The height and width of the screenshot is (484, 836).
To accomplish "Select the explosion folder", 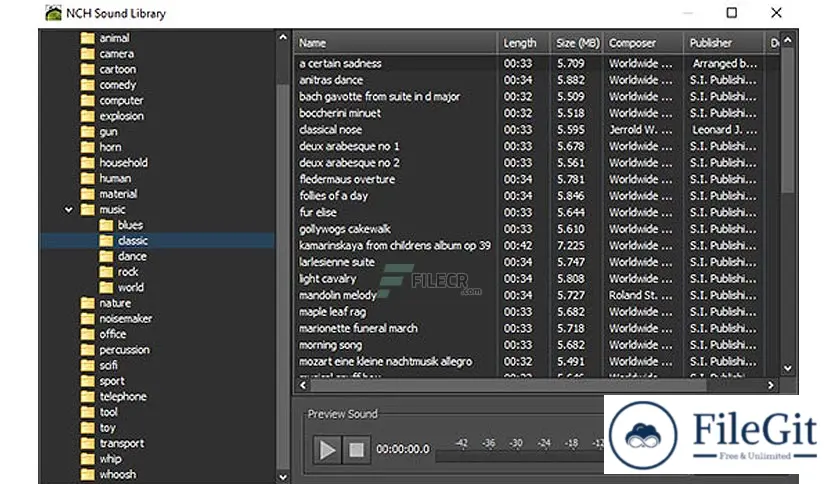I will (112, 116).
